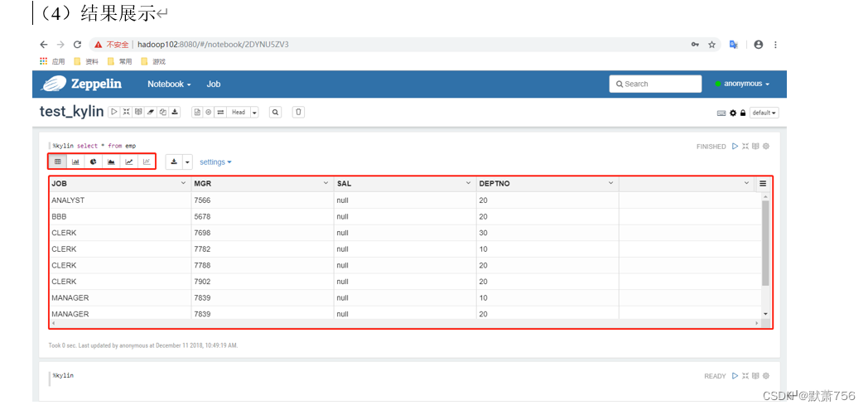Open the JOB column header menu chevron
The width and height of the screenshot is (868, 410).
[x=184, y=183]
